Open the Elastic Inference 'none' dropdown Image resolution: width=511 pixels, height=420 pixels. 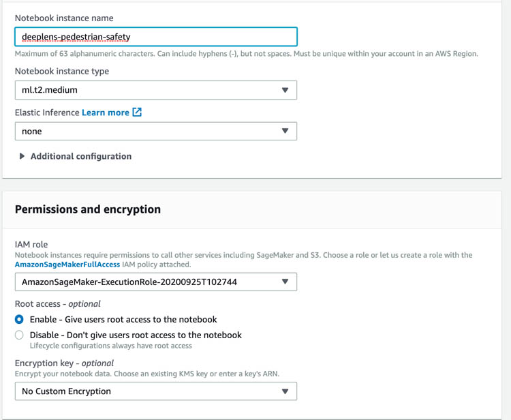pos(156,131)
